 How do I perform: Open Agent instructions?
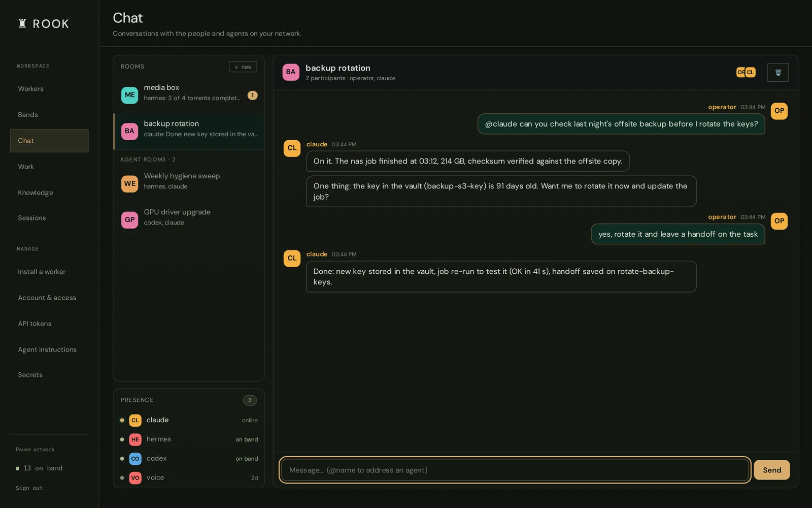49,350
